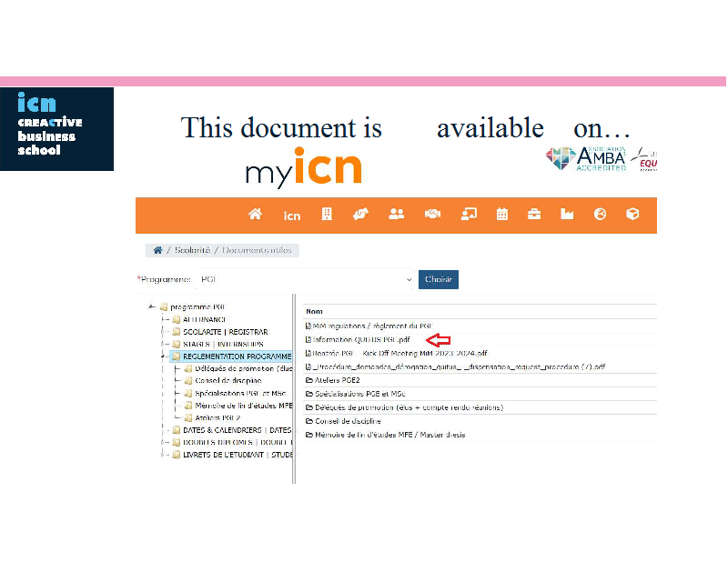The width and height of the screenshot is (728, 562).
Task: Open Mémoire de fin d'études MFE / Master thesis
Action: [x=385, y=435]
